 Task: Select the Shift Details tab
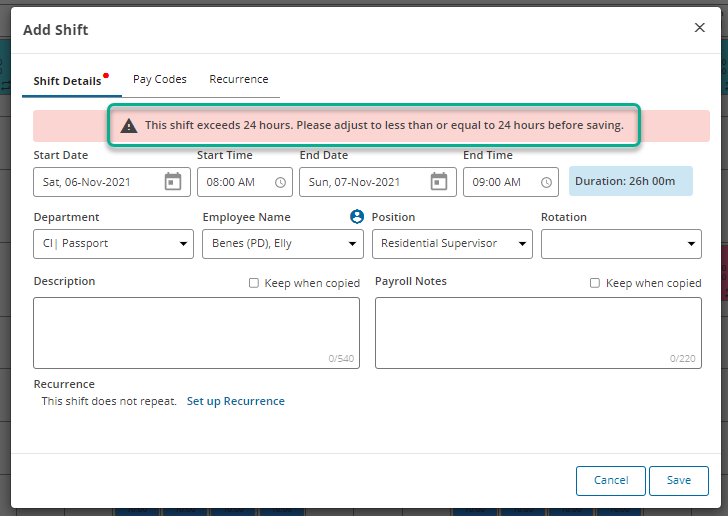click(x=67, y=81)
